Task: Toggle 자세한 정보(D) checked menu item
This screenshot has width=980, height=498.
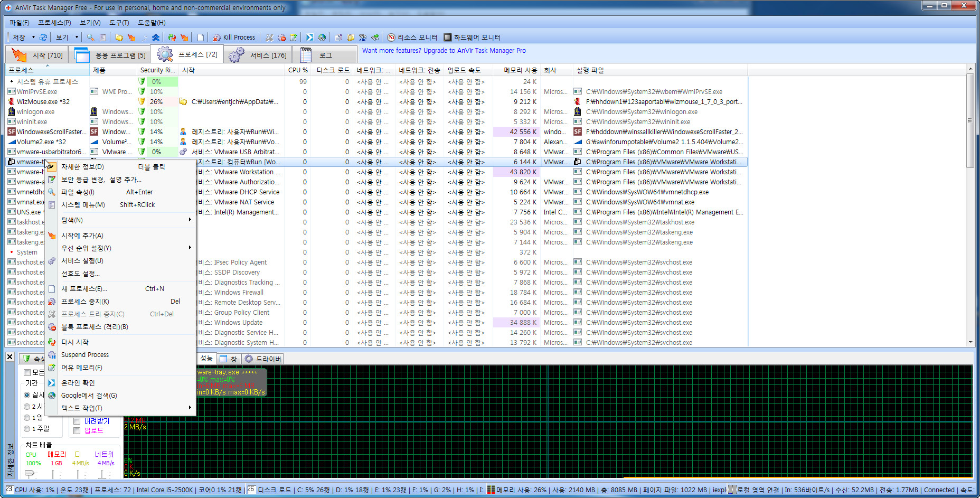Action: coord(120,167)
